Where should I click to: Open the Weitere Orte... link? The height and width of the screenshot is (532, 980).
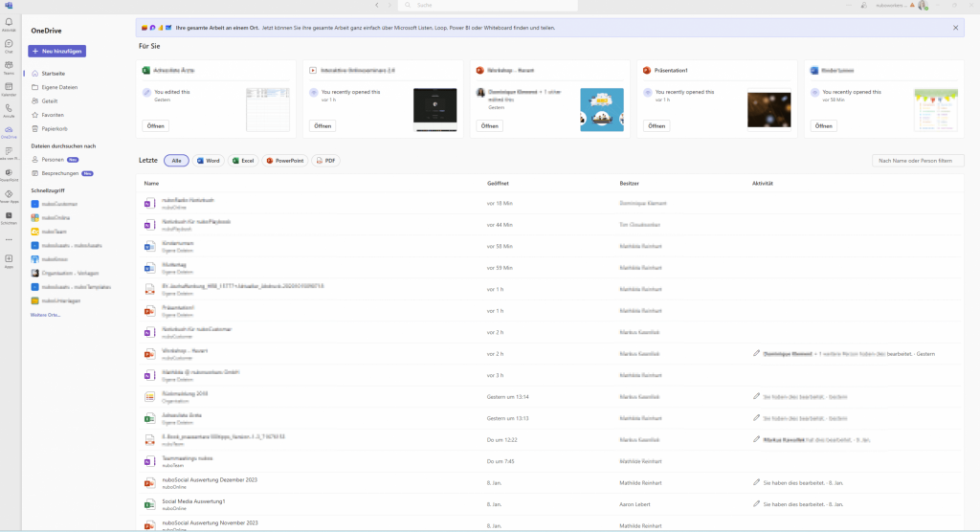[46, 315]
